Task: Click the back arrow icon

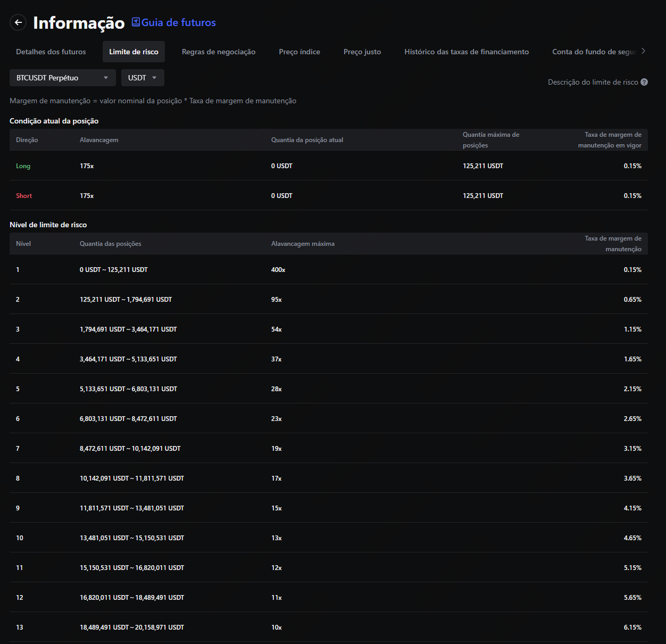Action: pos(18,22)
